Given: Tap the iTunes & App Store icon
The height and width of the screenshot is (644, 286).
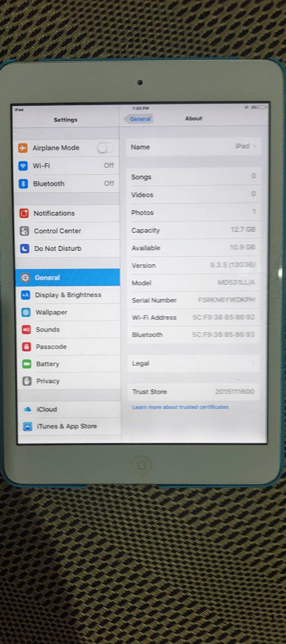Looking at the screenshot, I should pyautogui.click(x=28, y=426).
